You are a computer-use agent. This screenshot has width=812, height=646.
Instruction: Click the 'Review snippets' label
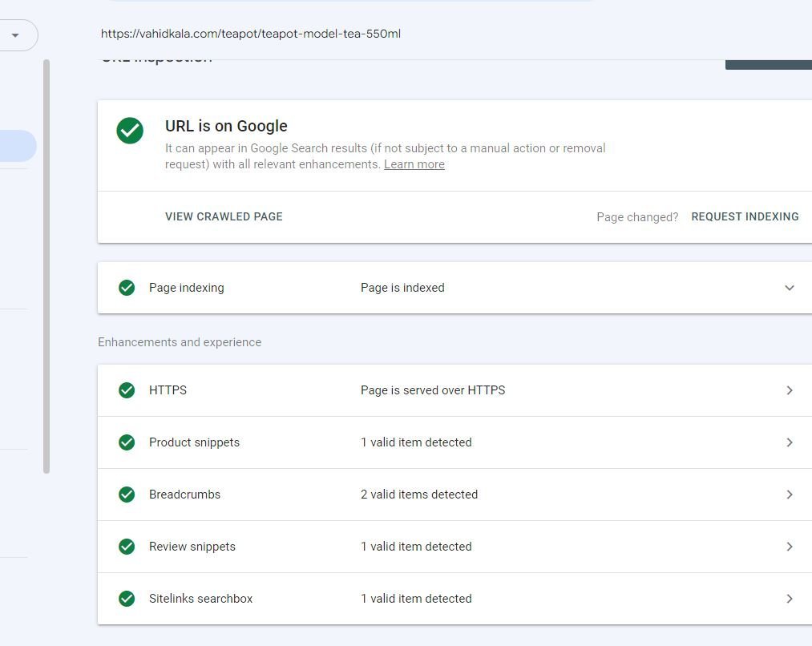tap(192, 547)
